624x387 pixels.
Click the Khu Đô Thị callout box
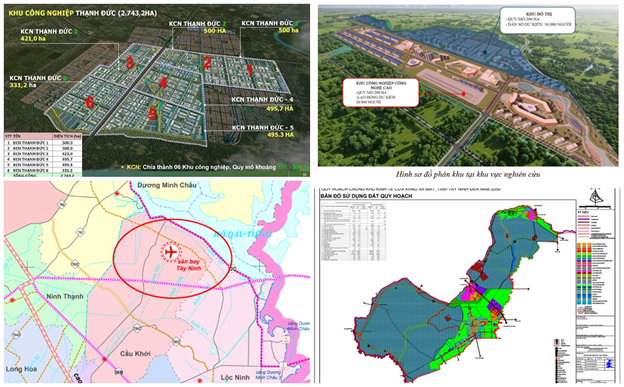coord(536,20)
